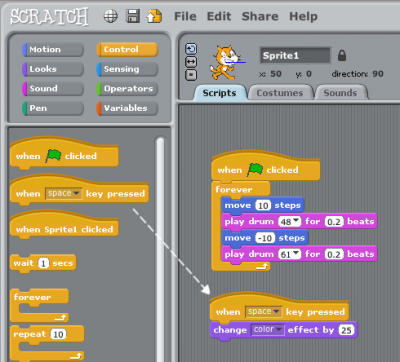The width and height of the screenshot is (400, 362).
Task: Click the steps value 10 in move block
Action: coord(263,205)
